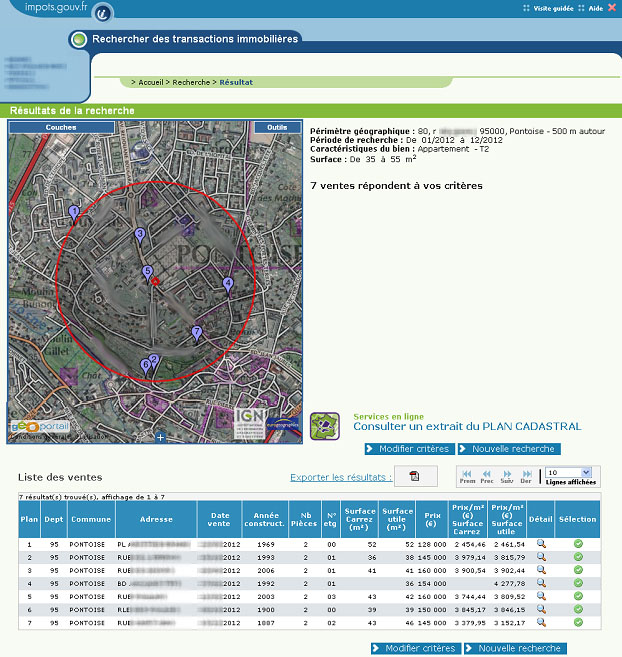The image size is (622, 657).
Task: Expand the plus button at the map bottom
Action: [160, 437]
